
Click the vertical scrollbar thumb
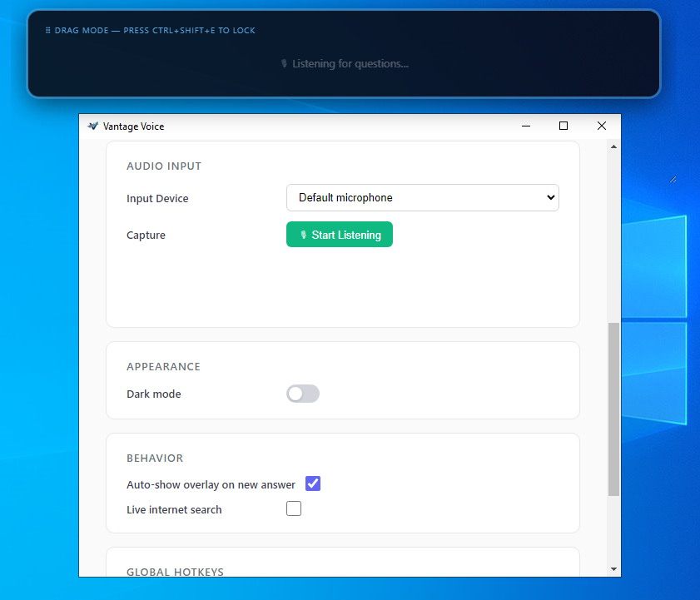tap(613, 409)
